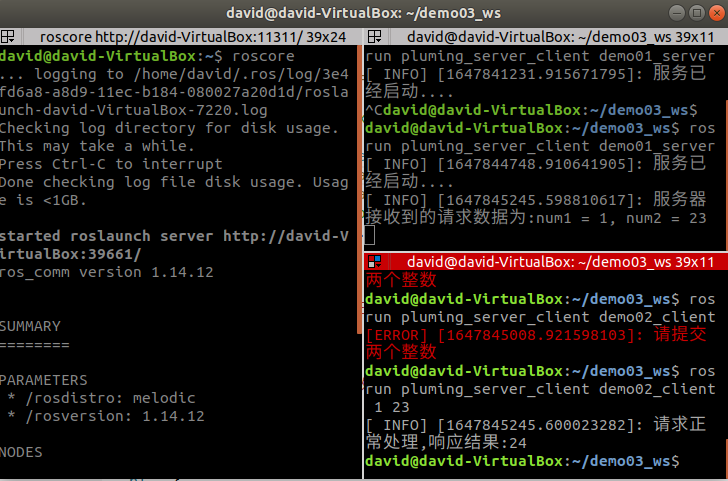This screenshot has width=728, height=481.
Task: Click the line 'ros_comm version 1.14.12'
Action: click(107, 272)
